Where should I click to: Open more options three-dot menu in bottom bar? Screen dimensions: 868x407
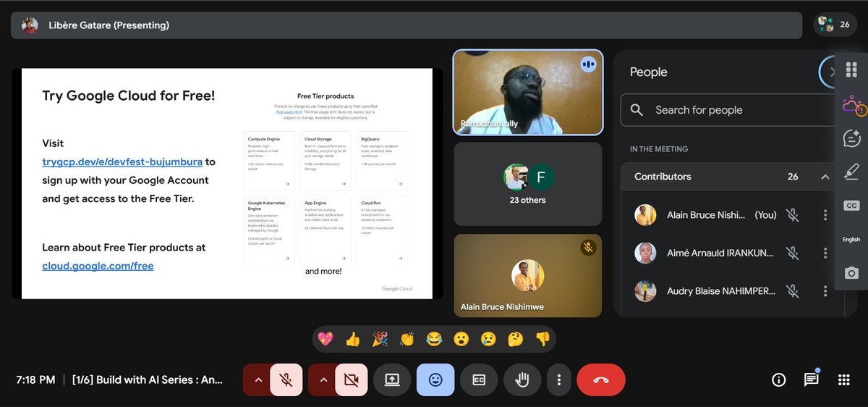pos(558,379)
